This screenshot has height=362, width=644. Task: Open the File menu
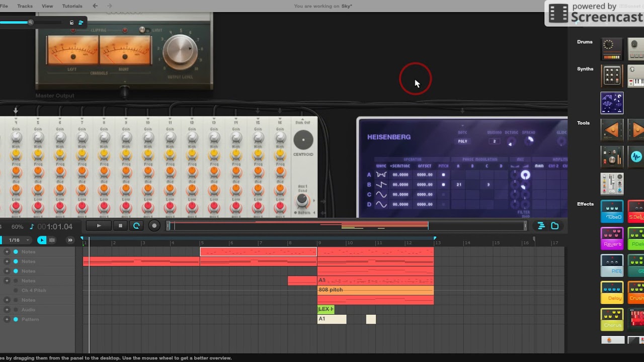[4, 6]
